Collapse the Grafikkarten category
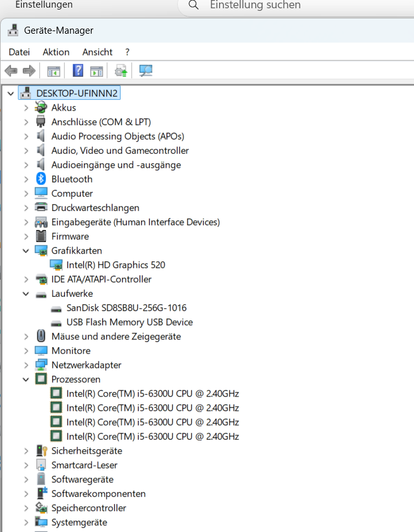The image size is (414, 532). click(26, 250)
